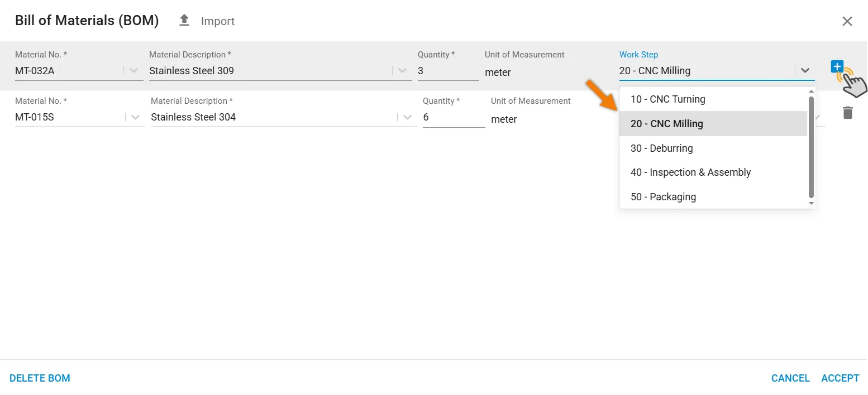Confirm with the ACCEPT button

click(840, 378)
